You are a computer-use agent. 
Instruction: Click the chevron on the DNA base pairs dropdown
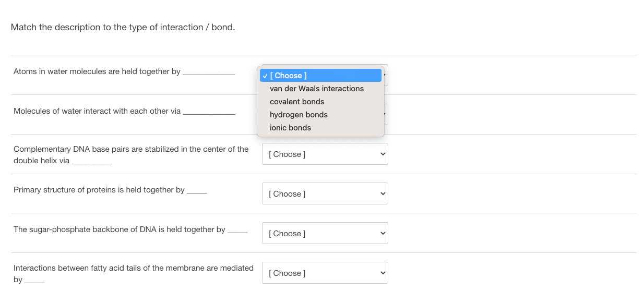pos(381,154)
